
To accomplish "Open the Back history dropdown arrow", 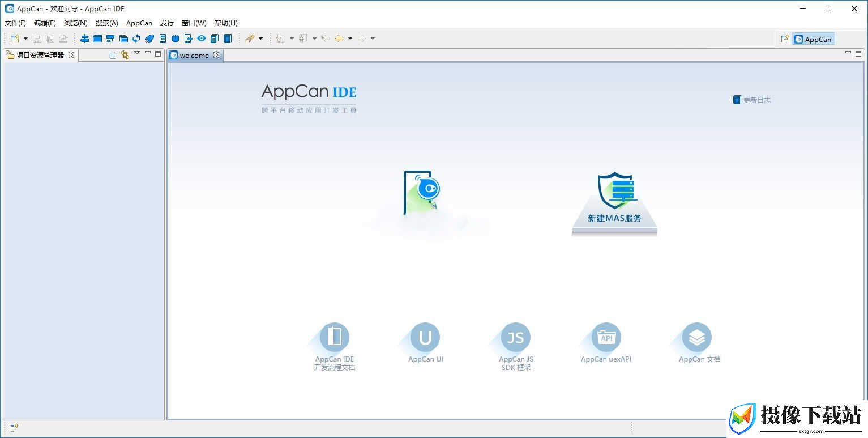I will click(x=350, y=39).
